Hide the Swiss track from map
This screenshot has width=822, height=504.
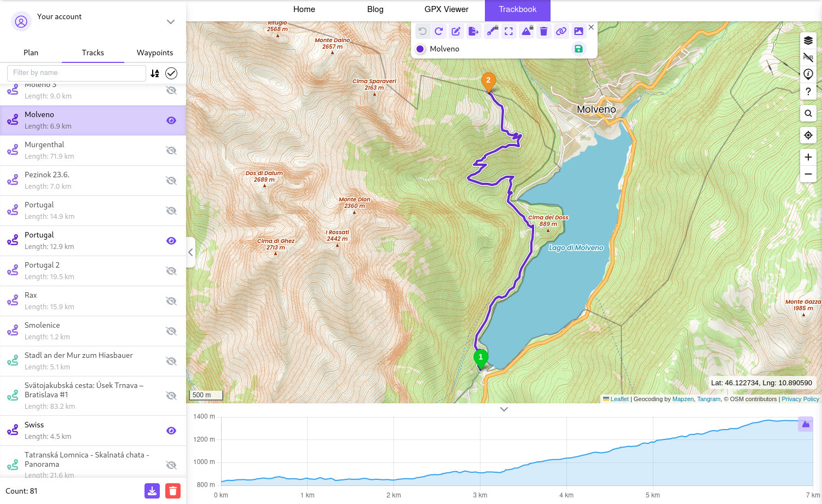171,431
